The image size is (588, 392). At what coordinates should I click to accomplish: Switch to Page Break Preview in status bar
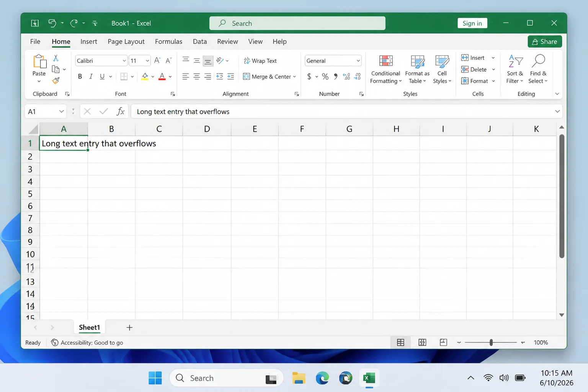click(443, 342)
